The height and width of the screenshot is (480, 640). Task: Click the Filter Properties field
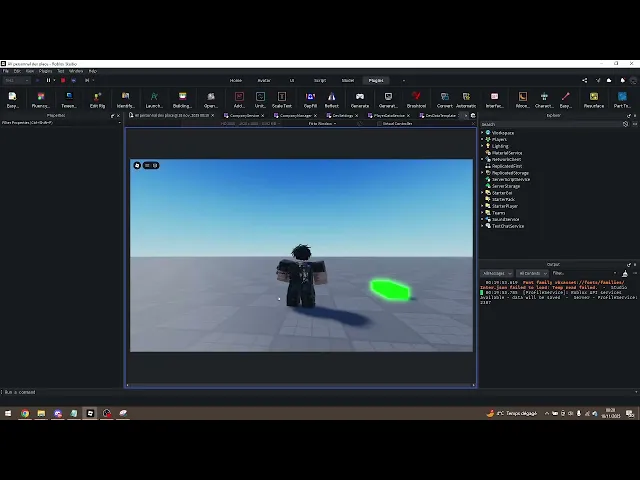(x=61, y=122)
